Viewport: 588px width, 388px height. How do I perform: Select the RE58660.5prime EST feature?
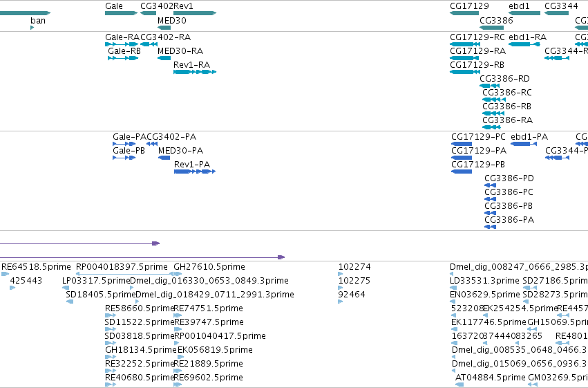pyautogui.click(x=111, y=315)
